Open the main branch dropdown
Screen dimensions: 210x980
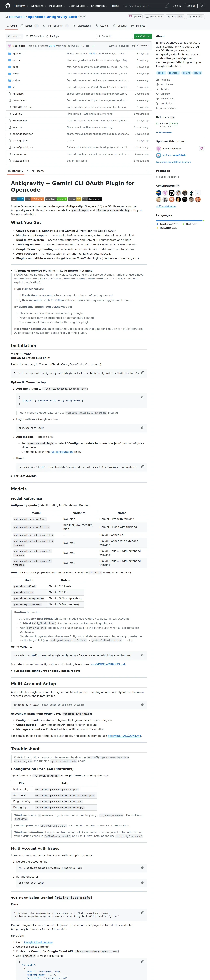coord(14,36)
